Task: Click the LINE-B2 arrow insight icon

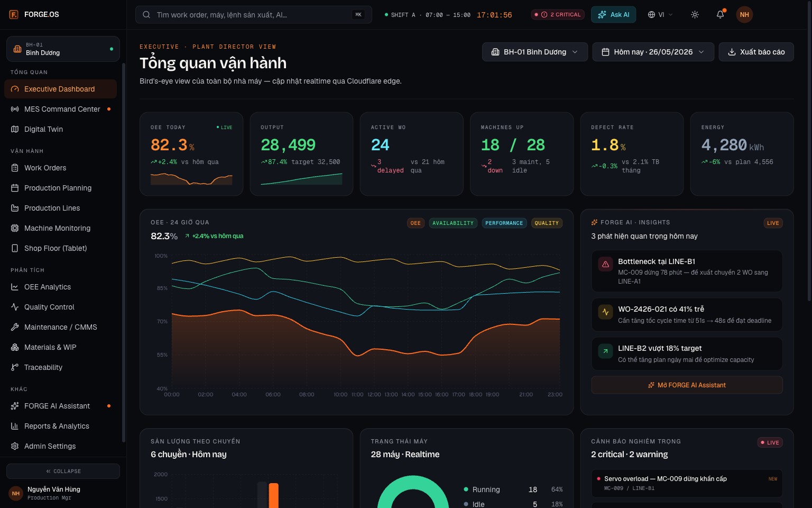Action: click(605, 351)
